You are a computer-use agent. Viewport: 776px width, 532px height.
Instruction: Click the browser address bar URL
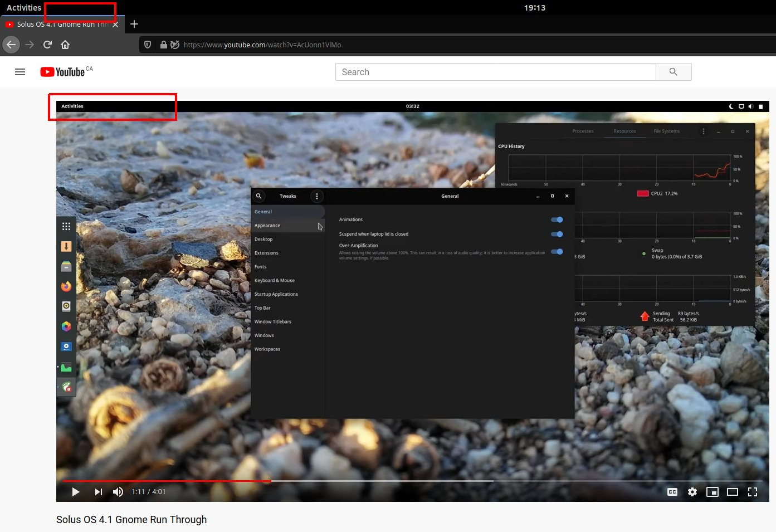(x=262, y=45)
